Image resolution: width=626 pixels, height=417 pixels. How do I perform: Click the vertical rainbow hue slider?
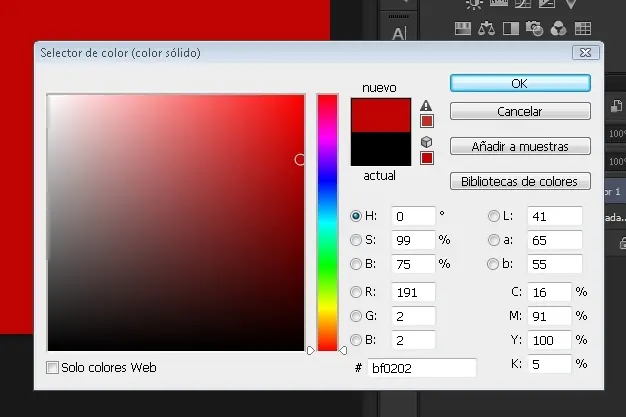[327, 222]
